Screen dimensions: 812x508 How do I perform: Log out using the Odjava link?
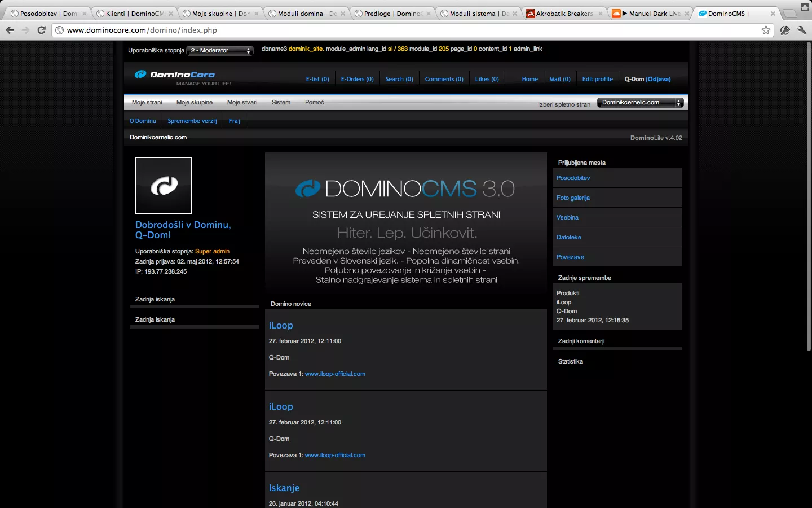point(659,79)
